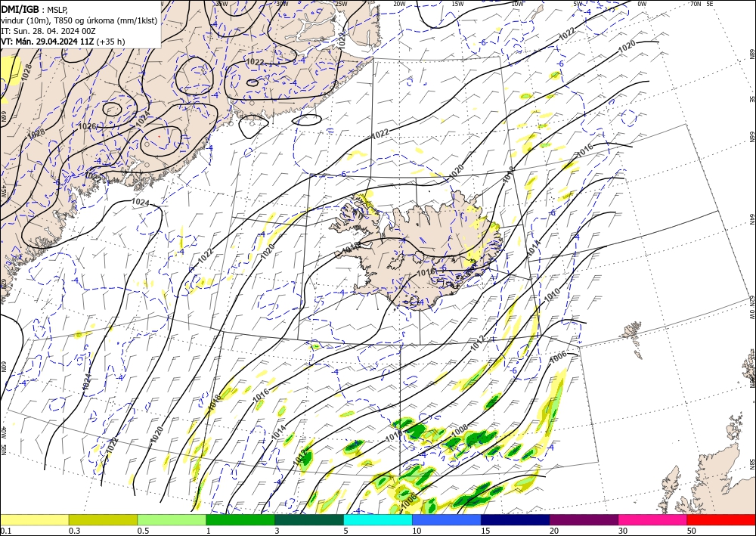
Task: Click the '30' legend scale value
Action: click(622, 531)
